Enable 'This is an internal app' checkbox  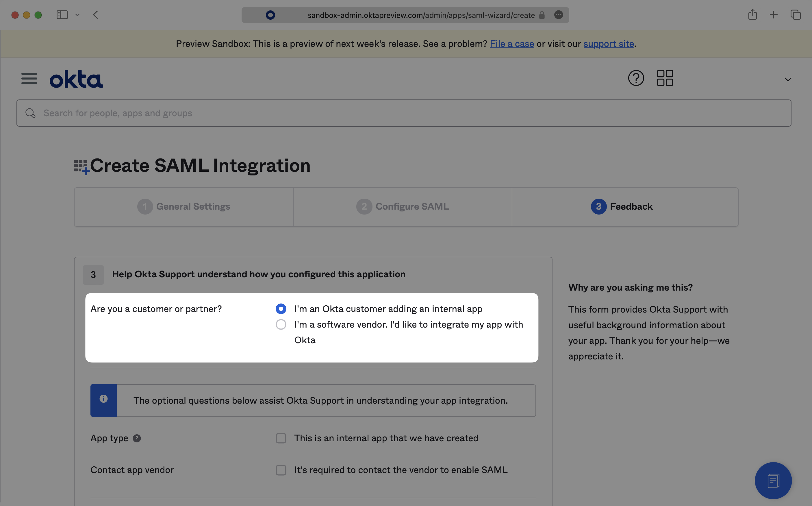point(281,438)
